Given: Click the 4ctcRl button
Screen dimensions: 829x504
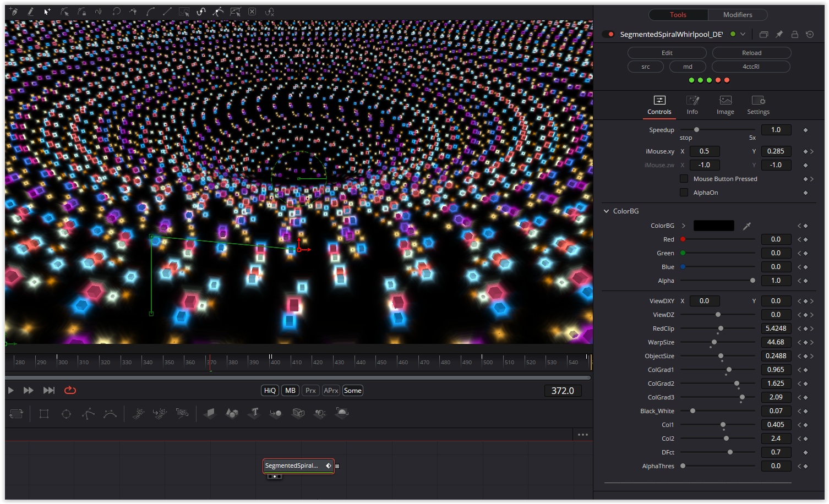Looking at the screenshot, I should pyautogui.click(x=751, y=67).
